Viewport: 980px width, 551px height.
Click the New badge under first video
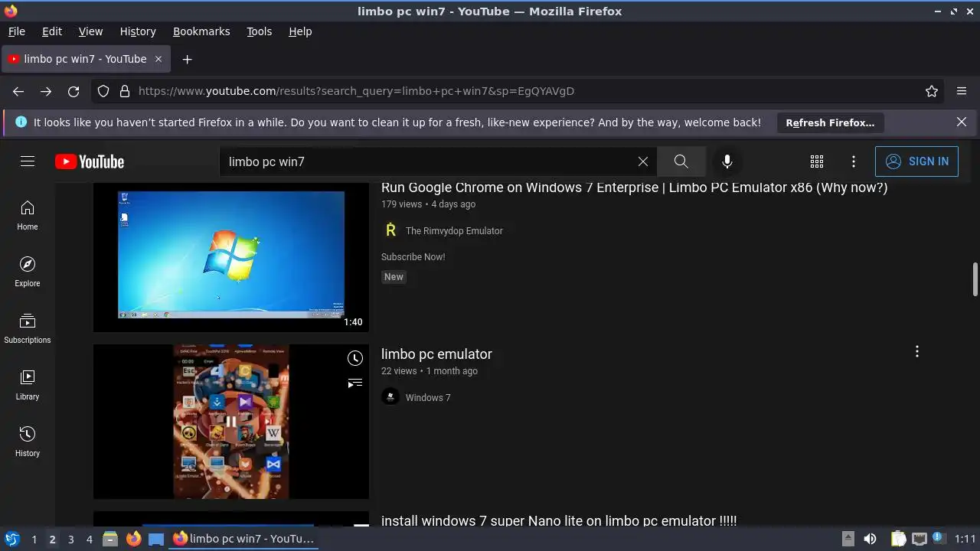coord(394,277)
